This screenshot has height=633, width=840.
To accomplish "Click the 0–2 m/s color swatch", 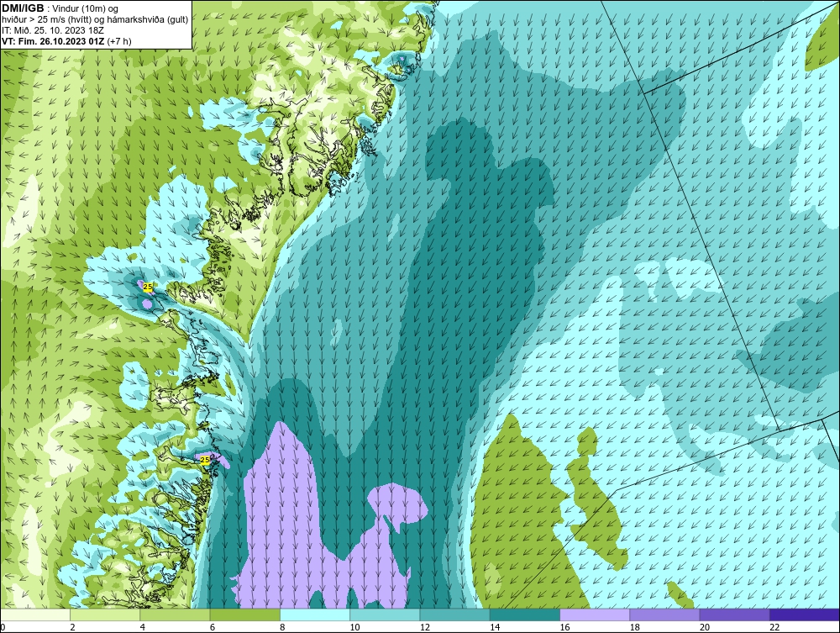I will pyautogui.click(x=34, y=615).
